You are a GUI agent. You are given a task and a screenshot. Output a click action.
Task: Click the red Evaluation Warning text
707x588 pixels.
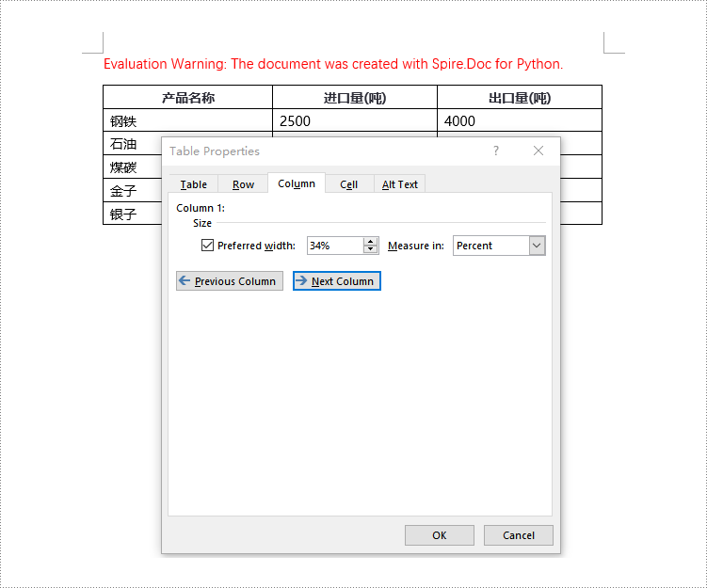(333, 64)
